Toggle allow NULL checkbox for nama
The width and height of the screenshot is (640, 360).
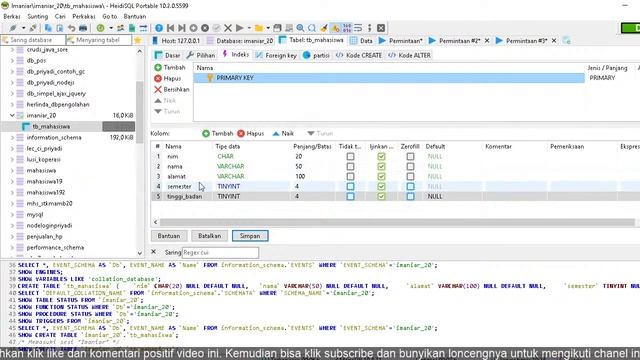[381, 167]
